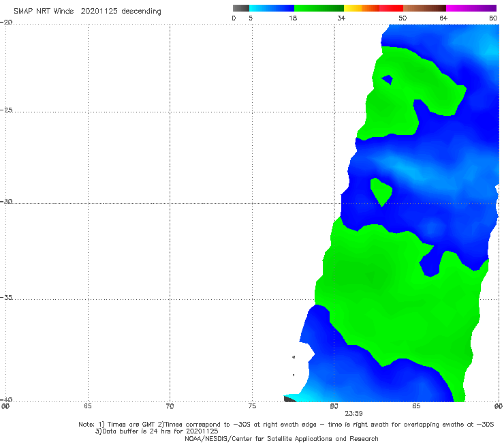Click the color bar label '34'
This screenshot has height=443, width=504.
(x=341, y=18)
